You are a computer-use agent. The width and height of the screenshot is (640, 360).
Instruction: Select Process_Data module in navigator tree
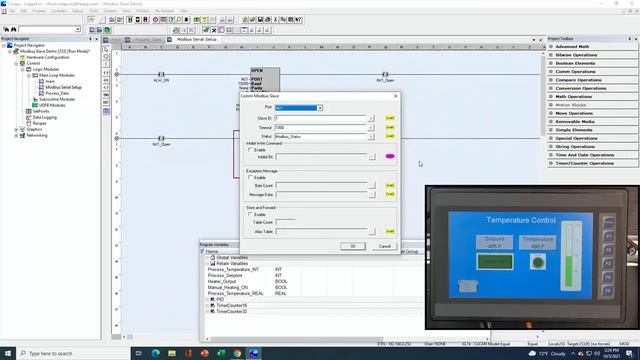click(x=57, y=93)
